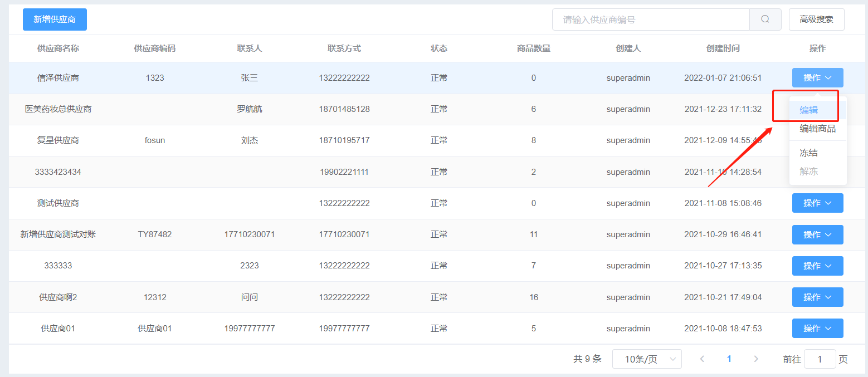Click creation time 2022-01-07 21:06:51

point(723,78)
